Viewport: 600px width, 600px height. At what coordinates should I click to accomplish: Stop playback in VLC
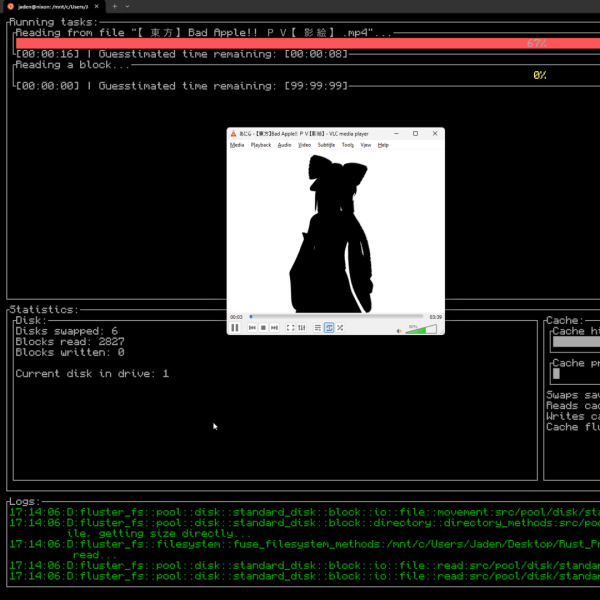coord(263,328)
